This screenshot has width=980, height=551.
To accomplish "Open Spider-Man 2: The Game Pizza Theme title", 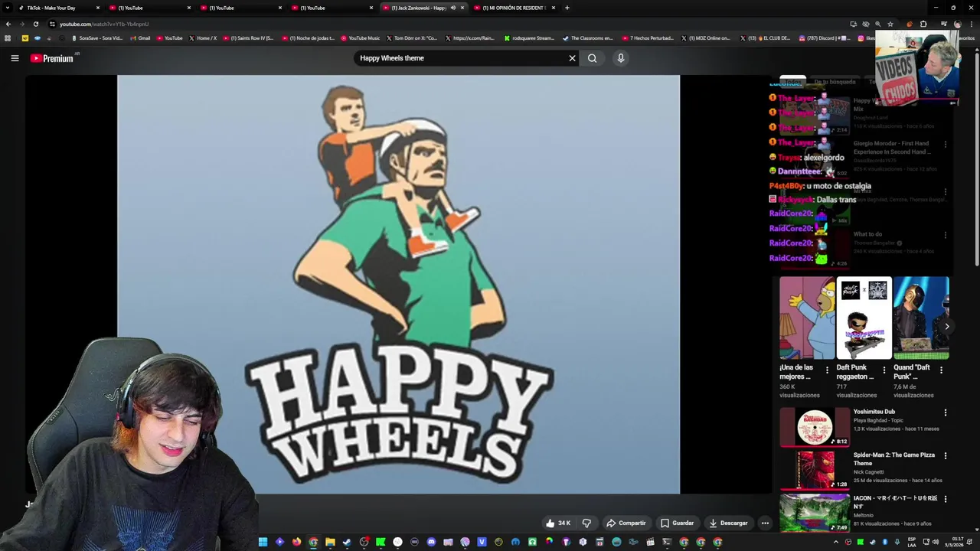I will point(894,459).
